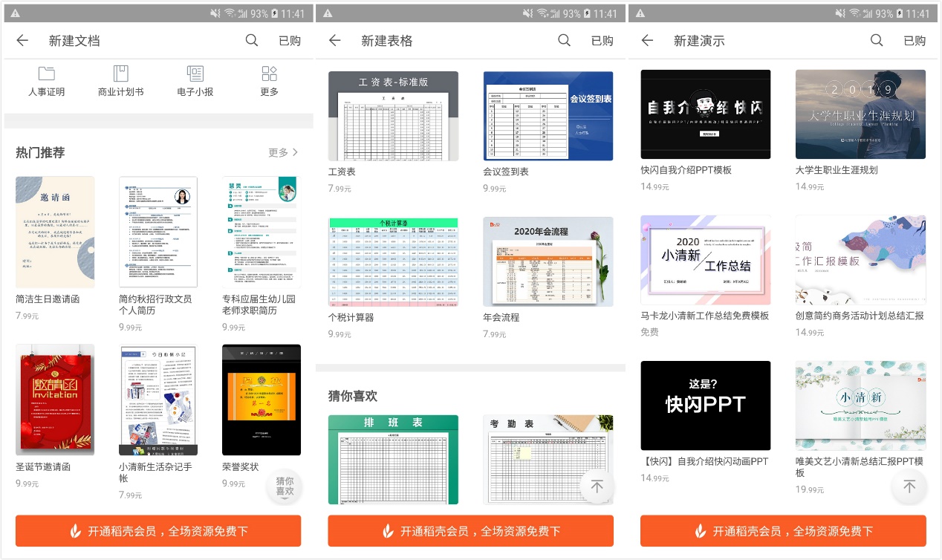Select the 简洁生日邀请函 template
Viewport: 942px width, 560px height.
(x=55, y=231)
